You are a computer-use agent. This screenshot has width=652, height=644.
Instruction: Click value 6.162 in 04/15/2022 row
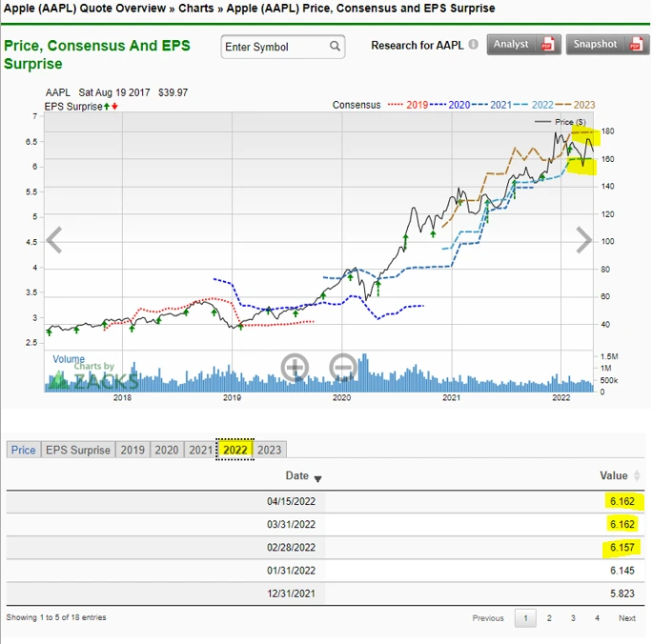622,501
